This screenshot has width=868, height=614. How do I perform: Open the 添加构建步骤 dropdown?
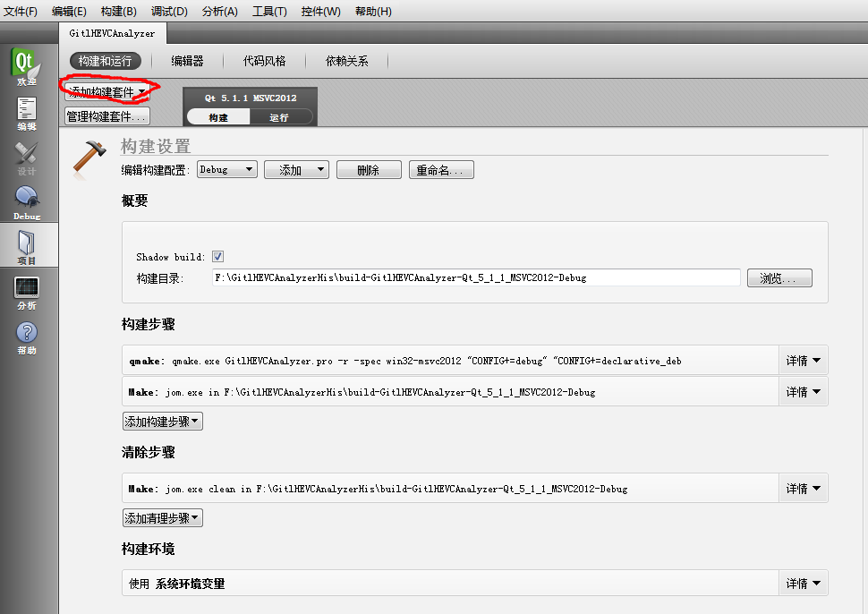pos(162,422)
